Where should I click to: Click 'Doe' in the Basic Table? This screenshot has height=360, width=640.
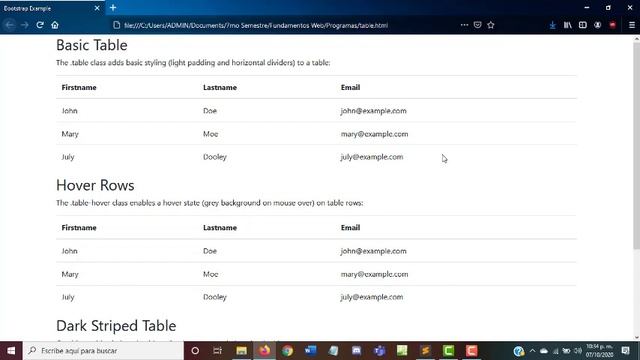click(210, 111)
